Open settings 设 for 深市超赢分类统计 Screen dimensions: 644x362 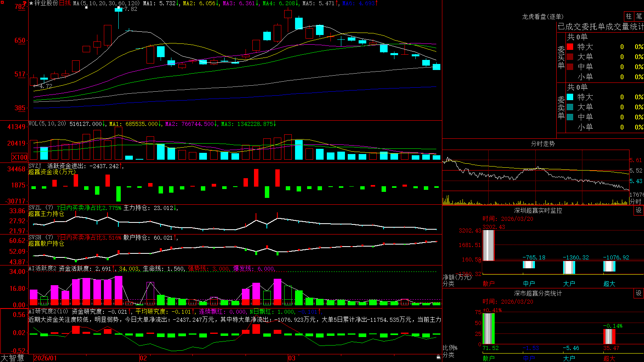pos(639,293)
